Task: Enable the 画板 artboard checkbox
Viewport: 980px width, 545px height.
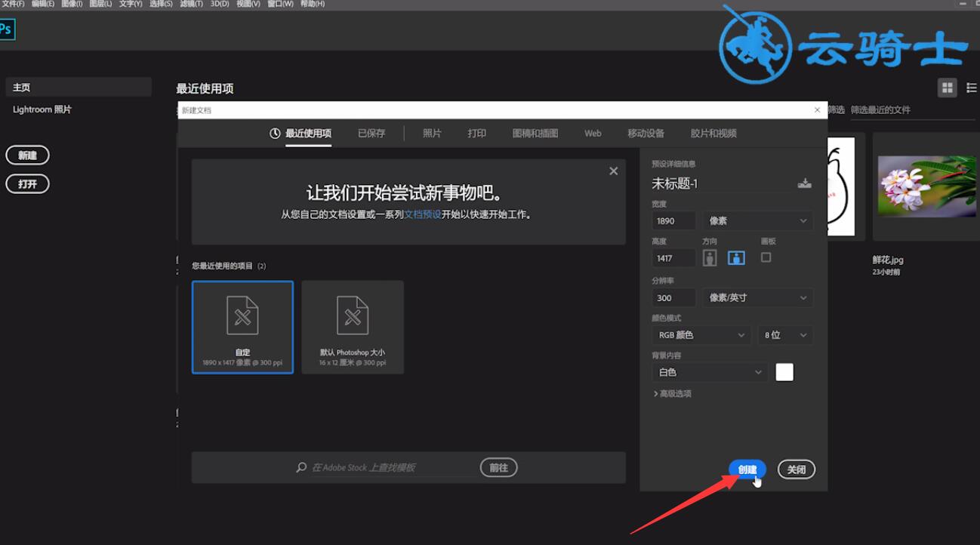Action: [x=766, y=257]
